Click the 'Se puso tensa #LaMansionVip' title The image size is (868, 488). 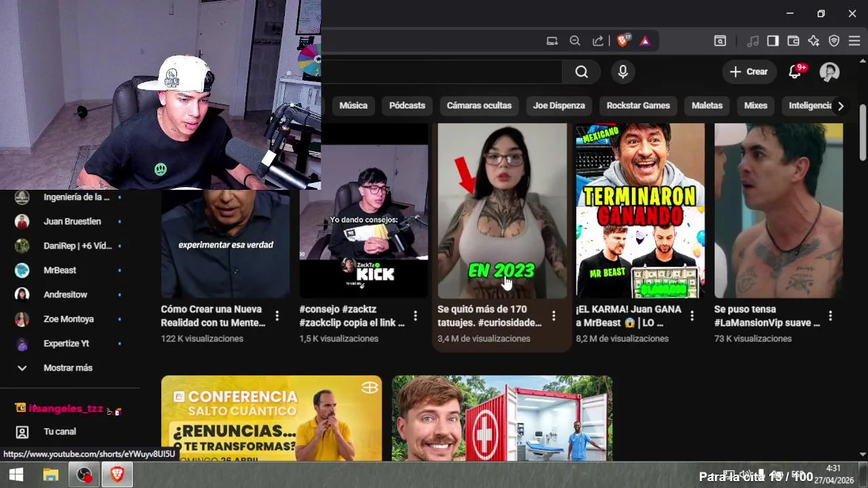coord(767,316)
